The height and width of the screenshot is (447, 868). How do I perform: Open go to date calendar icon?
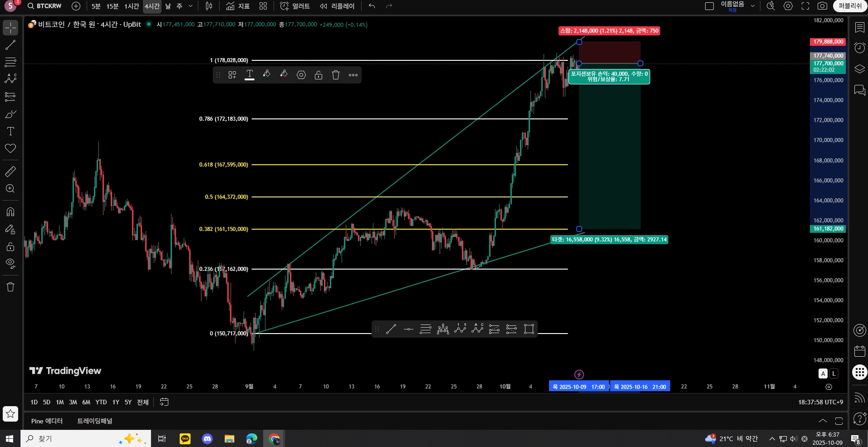coord(164,402)
